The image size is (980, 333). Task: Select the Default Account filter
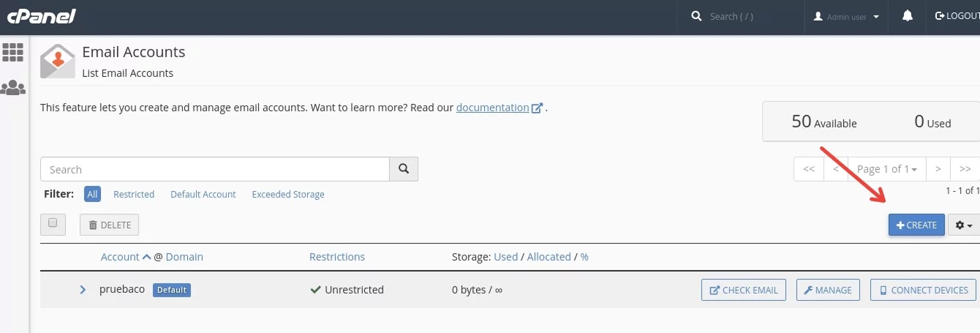pos(203,195)
